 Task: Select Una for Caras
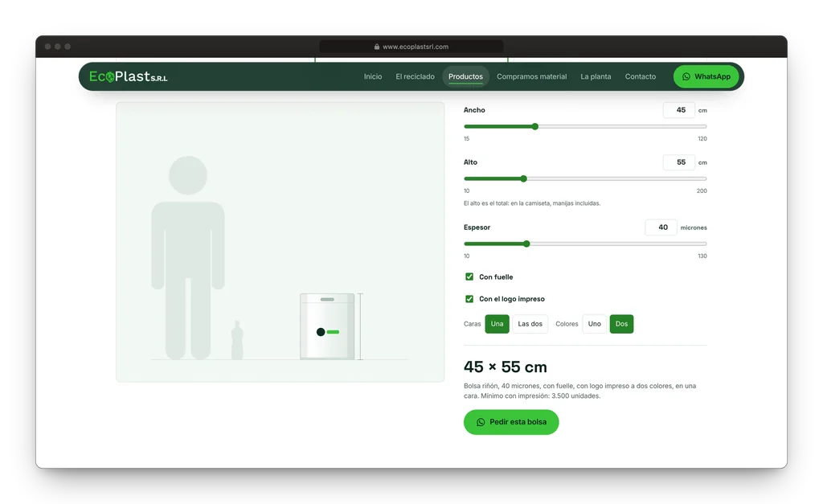click(497, 324)
